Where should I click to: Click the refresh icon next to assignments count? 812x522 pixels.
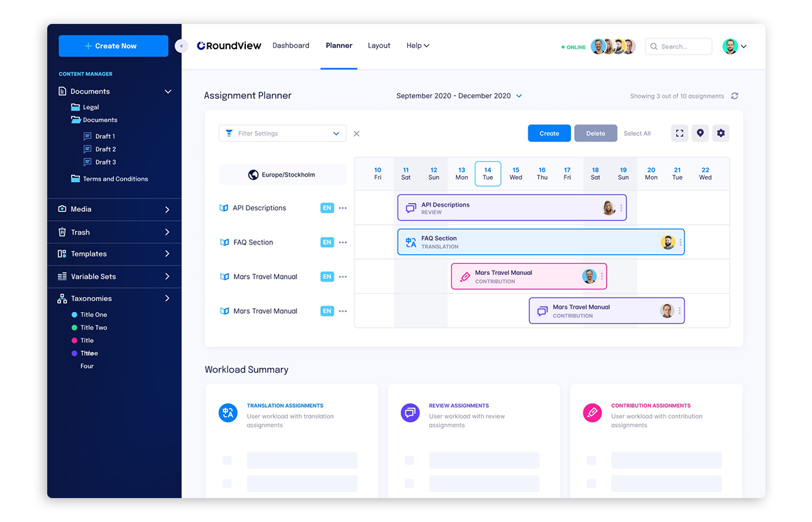pos(734,96)
